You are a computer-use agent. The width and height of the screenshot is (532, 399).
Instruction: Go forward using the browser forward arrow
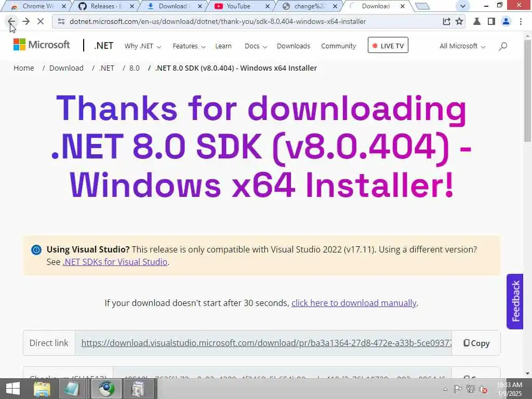26,21
